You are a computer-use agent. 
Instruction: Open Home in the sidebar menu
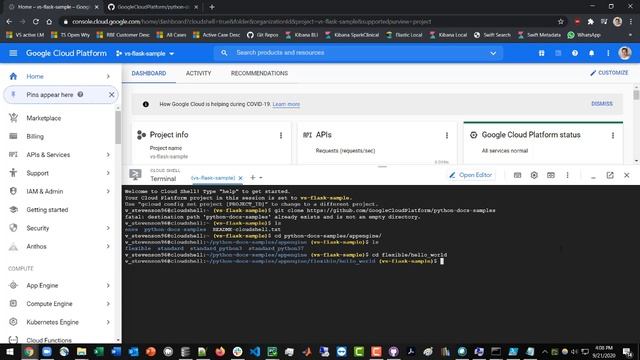tap(60, 76)
